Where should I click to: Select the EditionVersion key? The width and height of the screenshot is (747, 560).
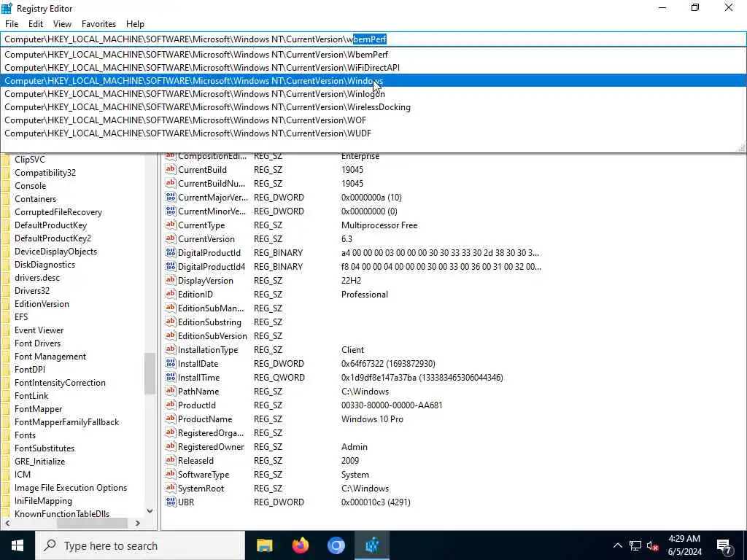[42, 304]
